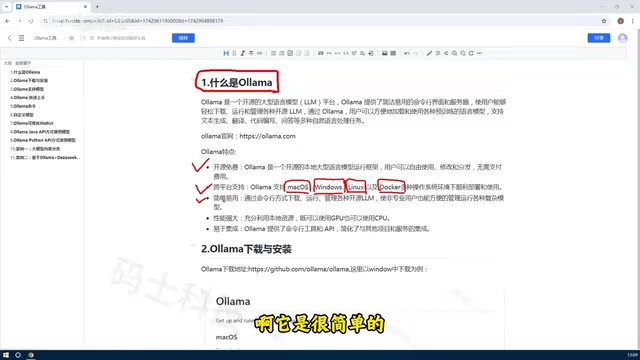Click the Ollama工具 note title field
640x360 pixels.
pos(45,38)
